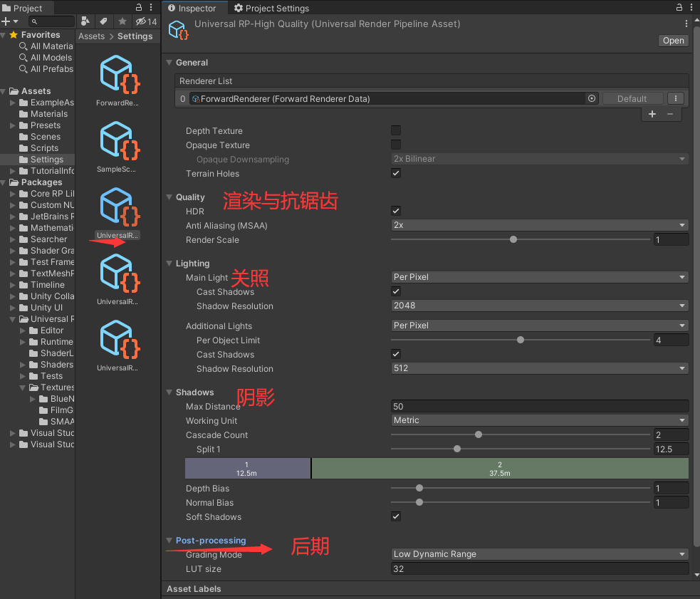The image size is (700, 599).
Task: Enable Opaque Texture checkbox
Action: click(395, 145)
